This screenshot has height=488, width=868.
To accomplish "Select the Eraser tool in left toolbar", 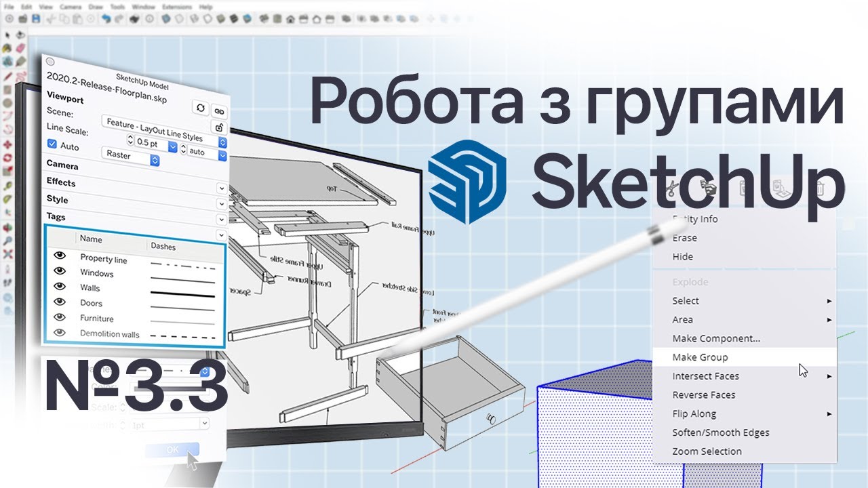I will tap(20, 47).
